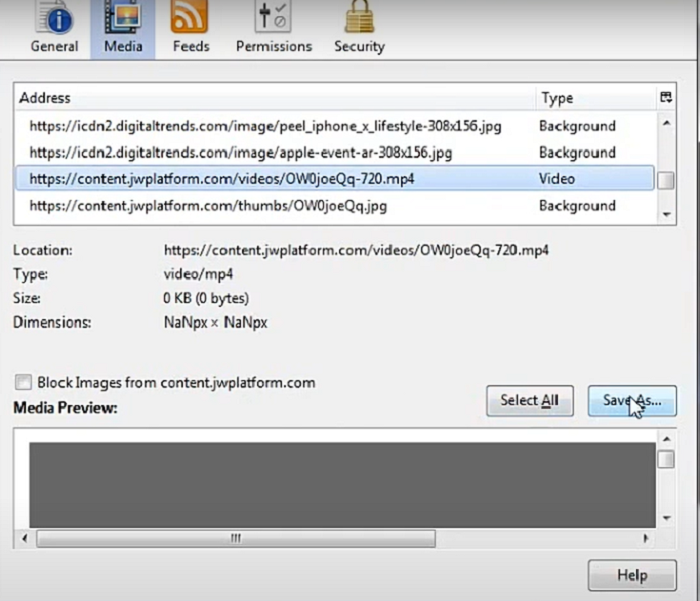Open the Security tab

pos(359,29)
